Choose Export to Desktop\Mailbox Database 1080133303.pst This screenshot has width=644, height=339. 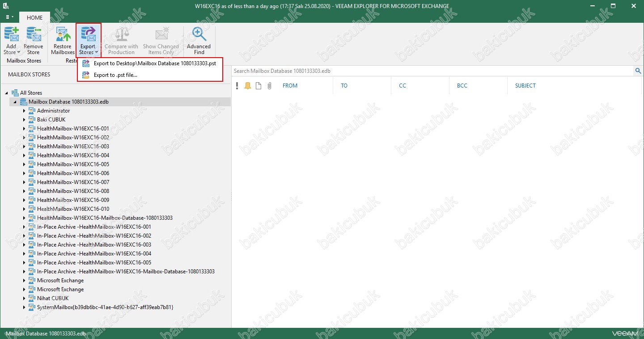[x=150, y=63]
